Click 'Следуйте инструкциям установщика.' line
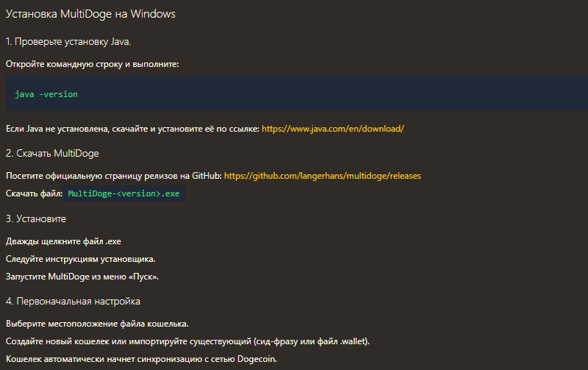Viewport: 588px width, 370px height. (x=80, y=259)
